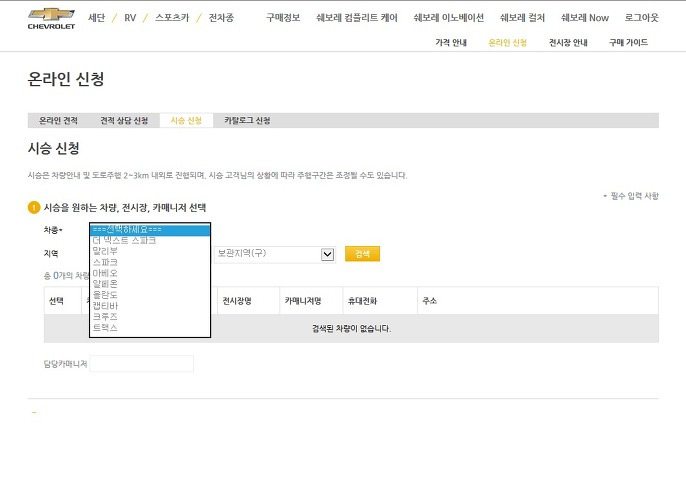The image size is (686, 483).
Task: Choose 아베오 from the model list
Action: click(150, 273)
